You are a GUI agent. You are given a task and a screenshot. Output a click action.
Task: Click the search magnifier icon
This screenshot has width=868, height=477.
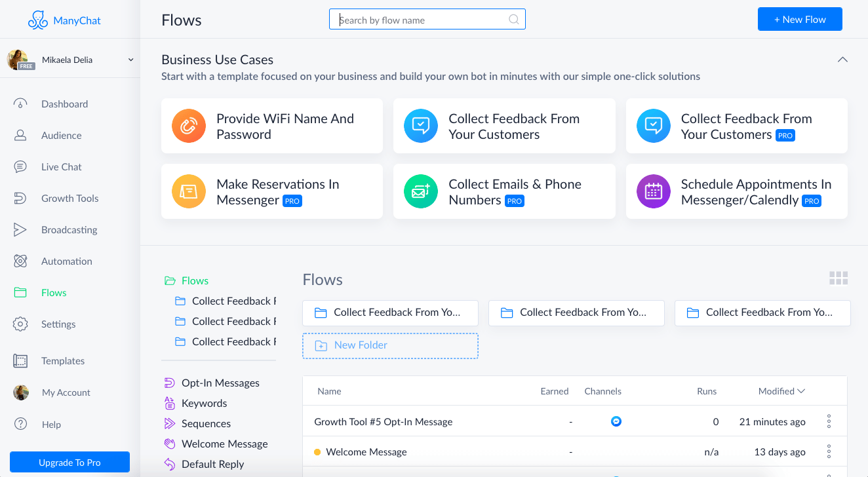pos(514,20)
